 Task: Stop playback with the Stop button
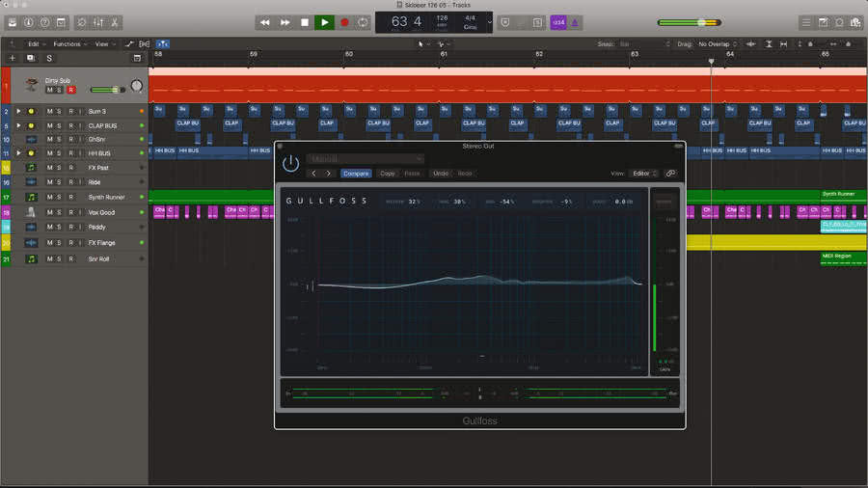[x=305, y=23]
